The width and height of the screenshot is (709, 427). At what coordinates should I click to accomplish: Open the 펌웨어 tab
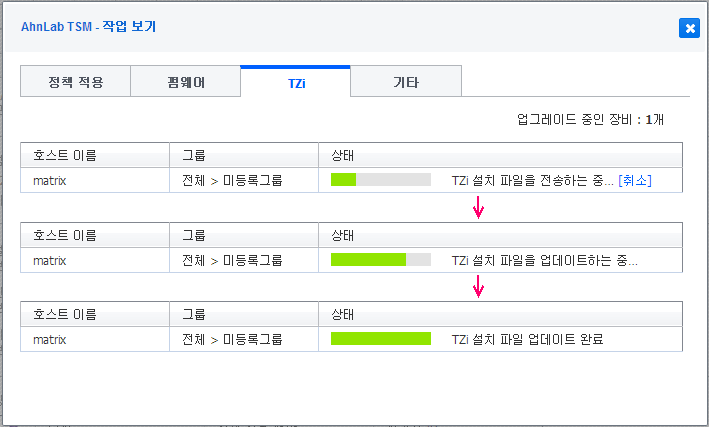pos(185,82)
